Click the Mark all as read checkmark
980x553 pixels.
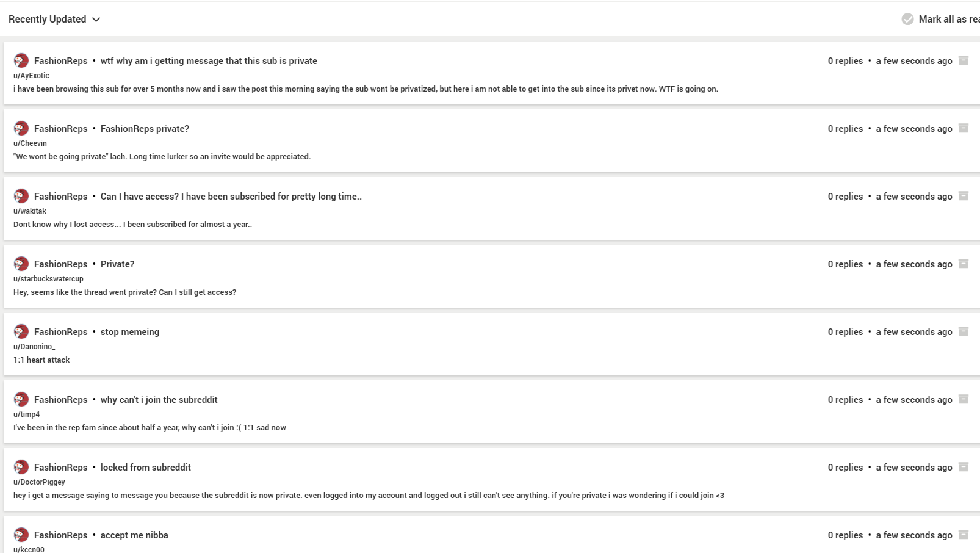coord(908,19)
